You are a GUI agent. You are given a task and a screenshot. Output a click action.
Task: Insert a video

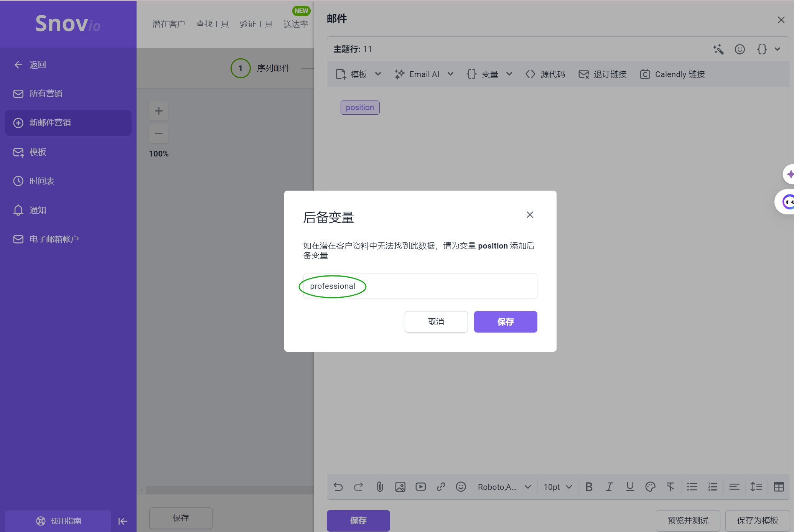pyautogui.click(x=420, y=487)
